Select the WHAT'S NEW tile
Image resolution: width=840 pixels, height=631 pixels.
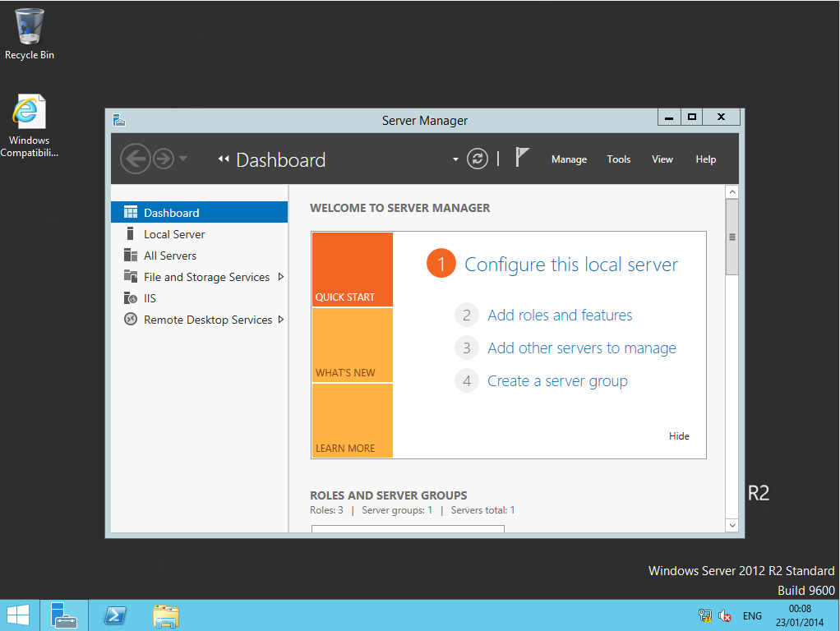pos(353,346)
